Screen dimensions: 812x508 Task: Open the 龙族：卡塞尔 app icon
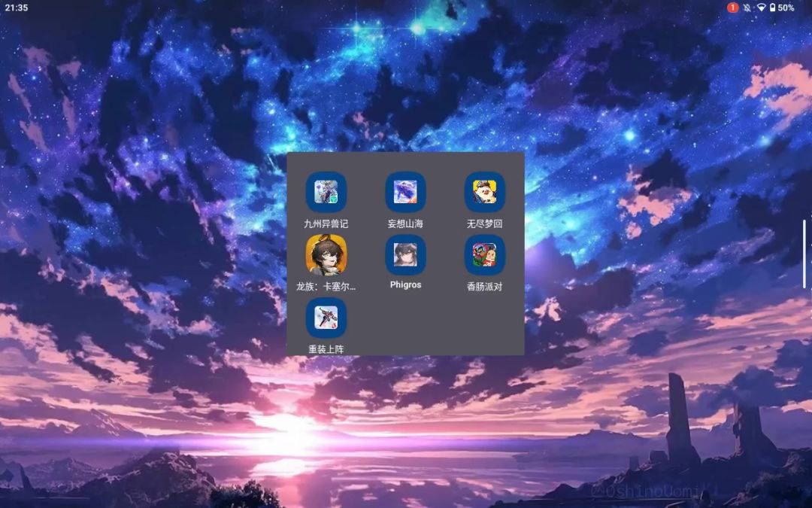coord(326,255)
